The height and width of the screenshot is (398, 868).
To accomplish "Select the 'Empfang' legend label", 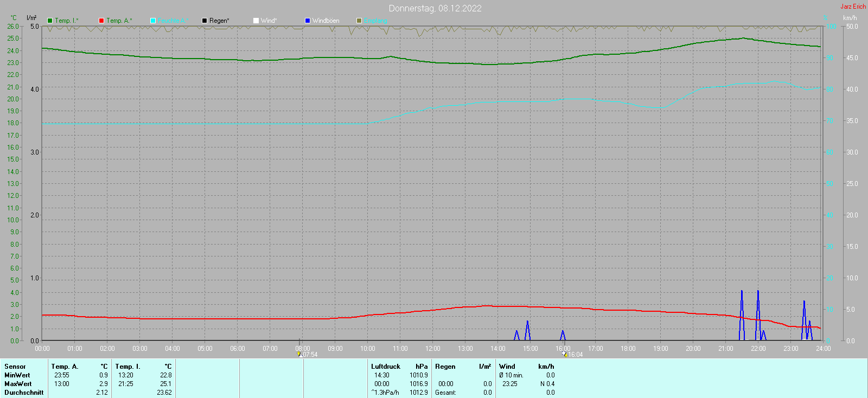I will point(376,21).
